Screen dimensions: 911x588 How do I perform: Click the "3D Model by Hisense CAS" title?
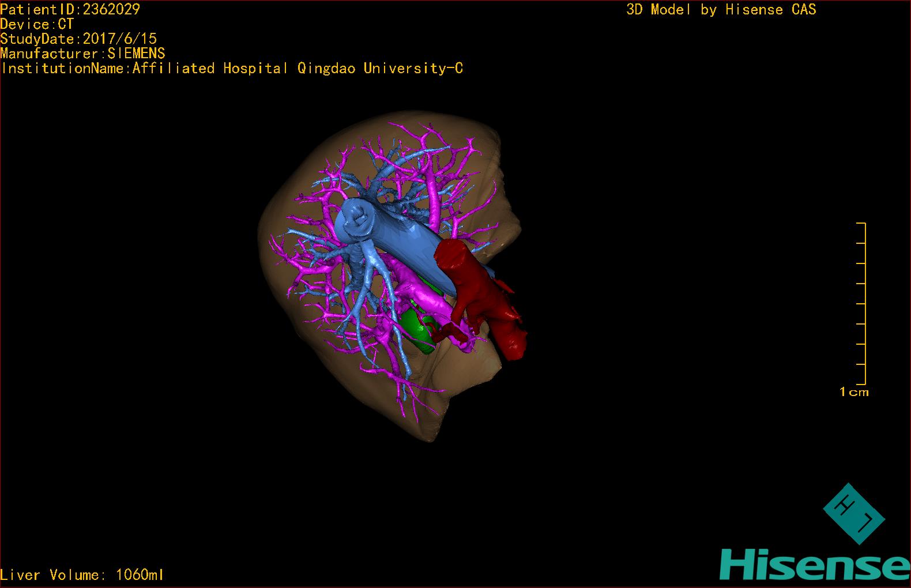pos(721,10)
